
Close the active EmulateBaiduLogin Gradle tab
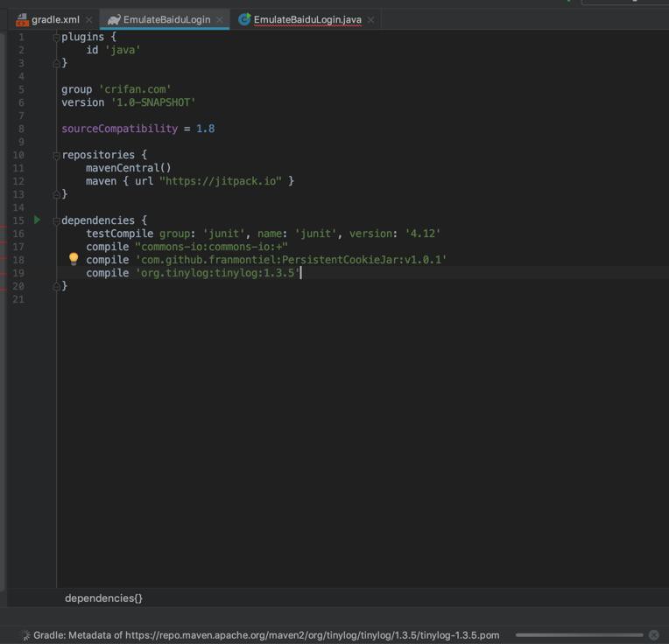[219, 19]
